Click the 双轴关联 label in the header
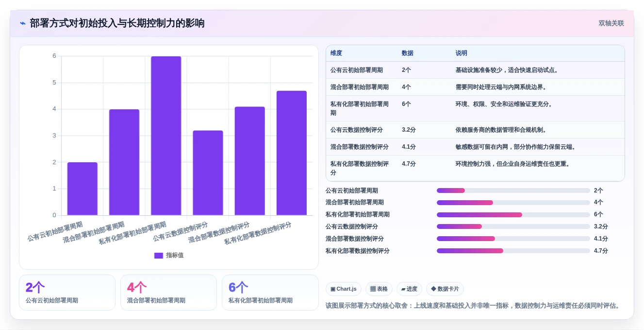The height and width of the screenshot is (330, 644). (611, 23)
